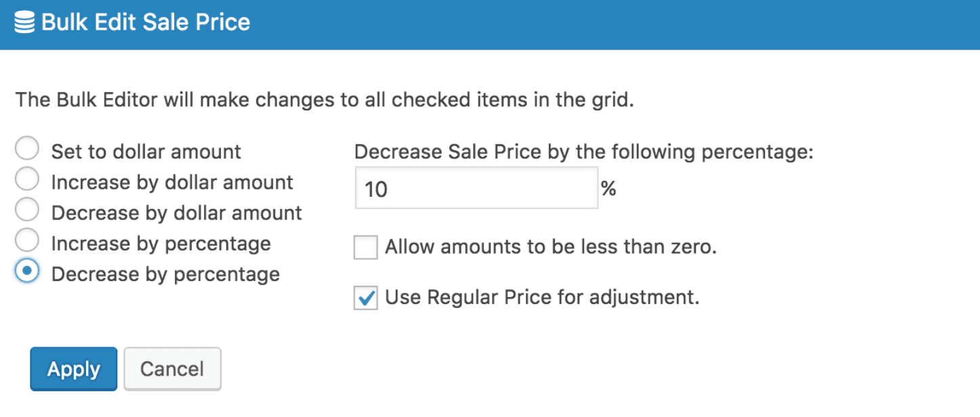Cancel the bulk edit dialog

click(x=172, y=369)
